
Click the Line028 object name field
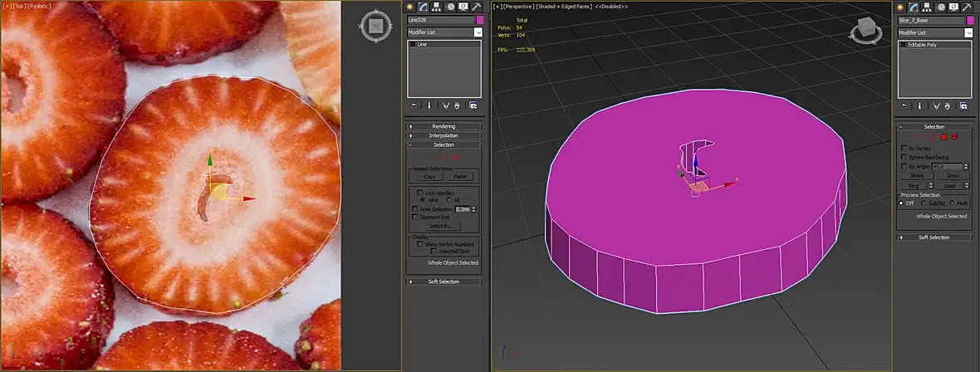tap(441, 20)
